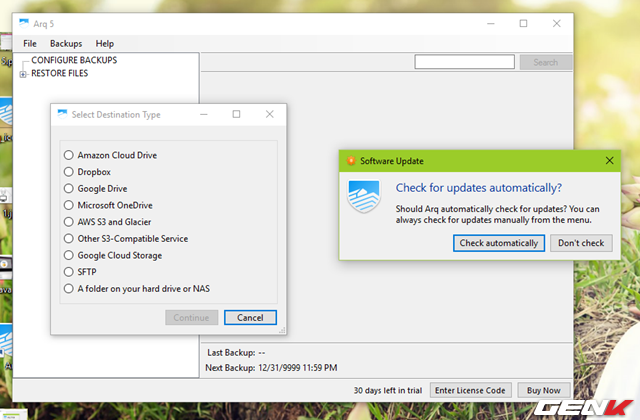Click the search text field
This screenshot has width=640, height=420.
tap(465, 62)
